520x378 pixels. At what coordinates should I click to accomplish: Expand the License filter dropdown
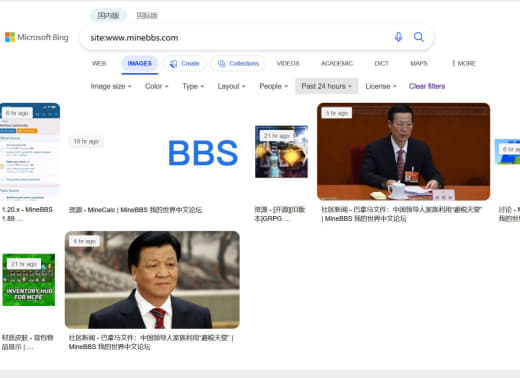pos(381,86)
